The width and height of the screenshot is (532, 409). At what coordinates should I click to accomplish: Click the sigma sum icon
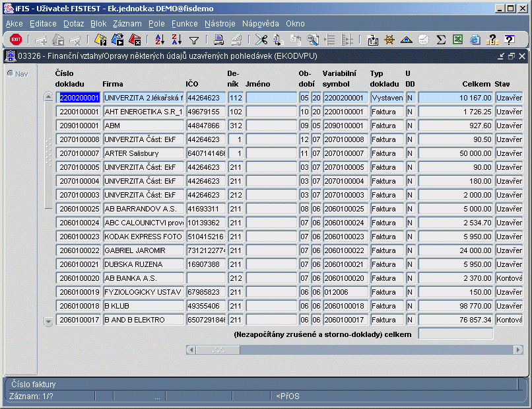441,40
